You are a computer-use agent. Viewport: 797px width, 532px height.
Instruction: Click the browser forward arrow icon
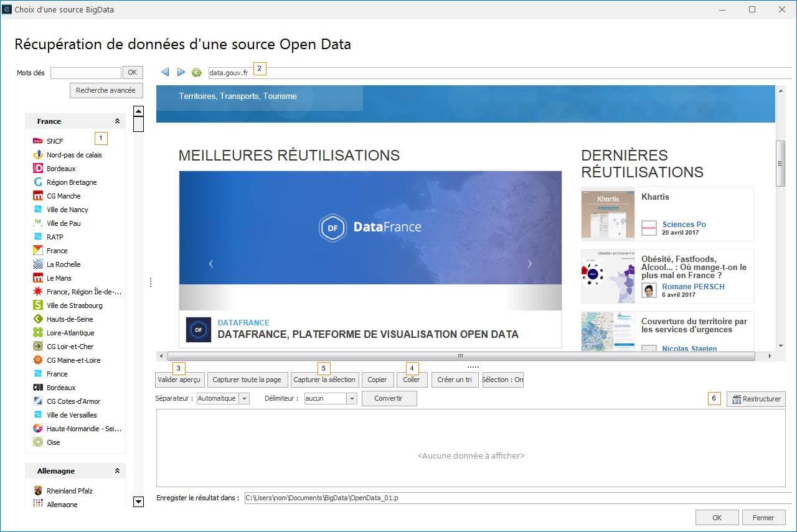click(x=181, y=72)
